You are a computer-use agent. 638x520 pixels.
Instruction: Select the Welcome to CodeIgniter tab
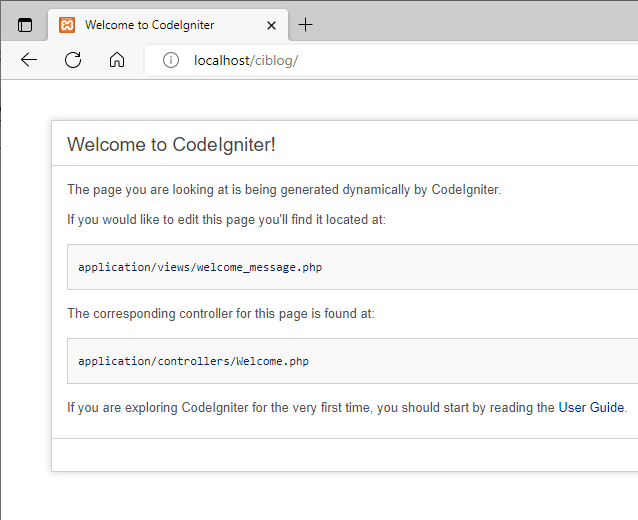click(x=168, y=25)
